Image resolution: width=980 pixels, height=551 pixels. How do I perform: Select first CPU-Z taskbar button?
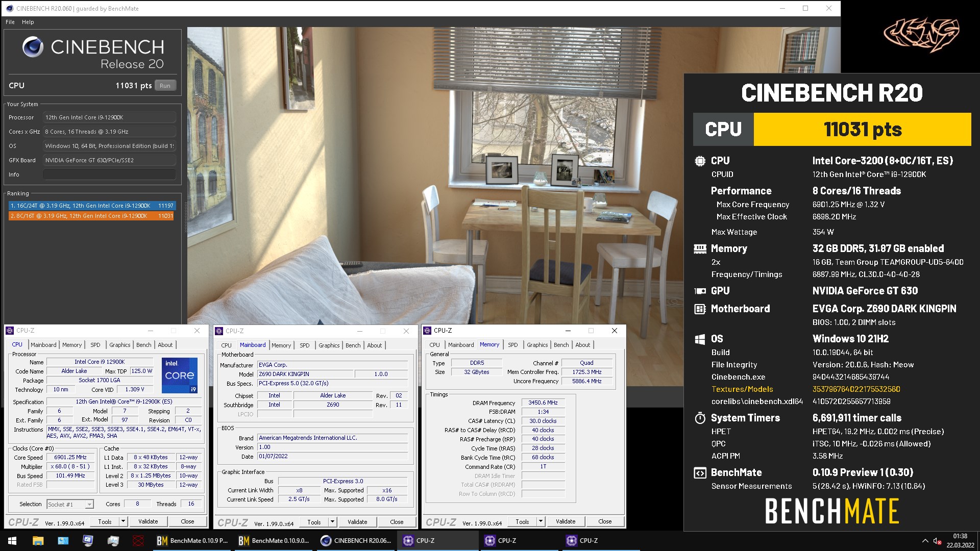(x=437, y=541)
